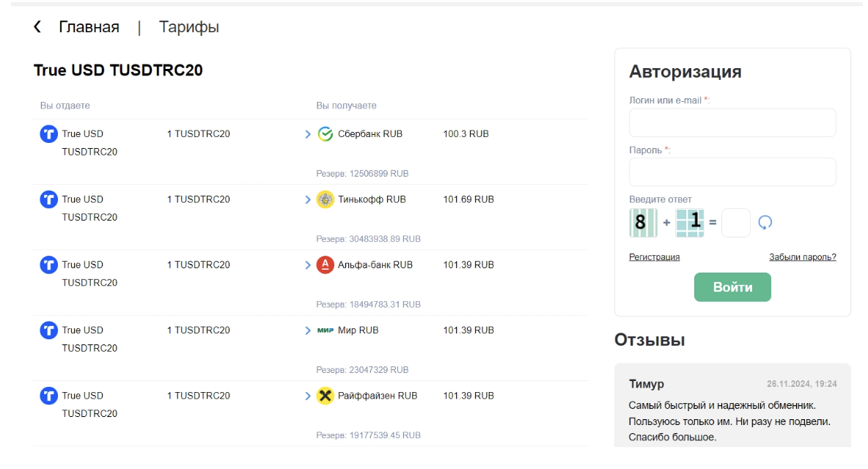Viewport: 868px width, 469px height.
Task: Open the Главная navigation item
Action: click(89, 27)
